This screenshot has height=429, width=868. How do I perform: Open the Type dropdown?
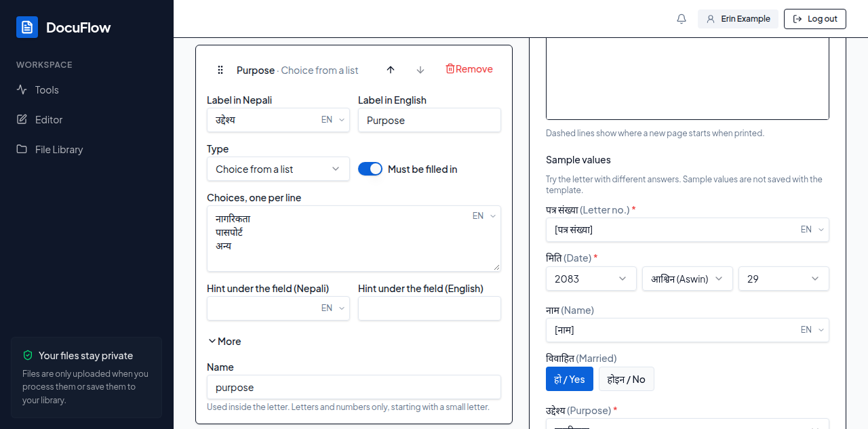tap(278, 169)
